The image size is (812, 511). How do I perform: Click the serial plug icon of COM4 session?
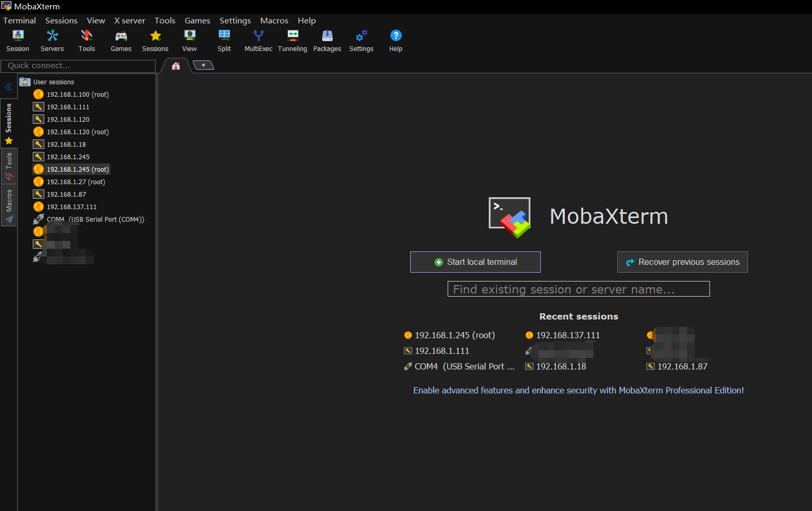click(x=39, y=219)
